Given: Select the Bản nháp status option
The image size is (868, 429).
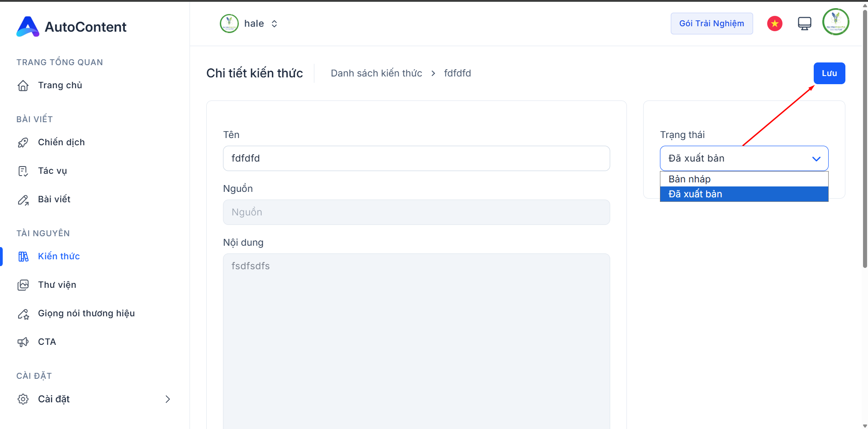Looking at the screenshot, I should (x=689, y=179).
